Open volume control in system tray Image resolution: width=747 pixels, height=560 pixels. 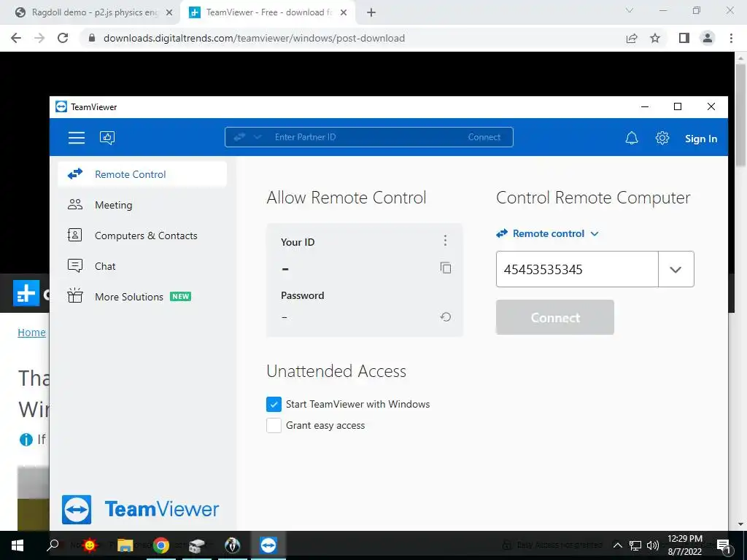click(652, 545)
